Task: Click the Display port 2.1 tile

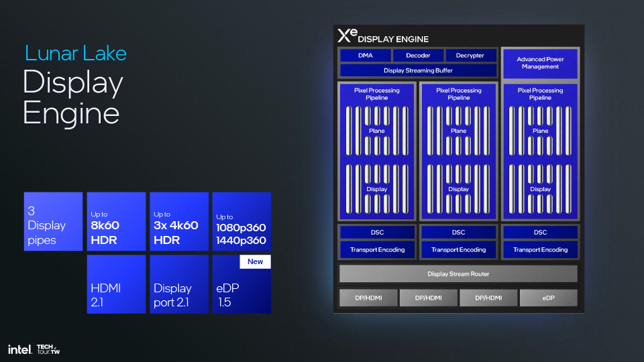Action: point(178,284)
